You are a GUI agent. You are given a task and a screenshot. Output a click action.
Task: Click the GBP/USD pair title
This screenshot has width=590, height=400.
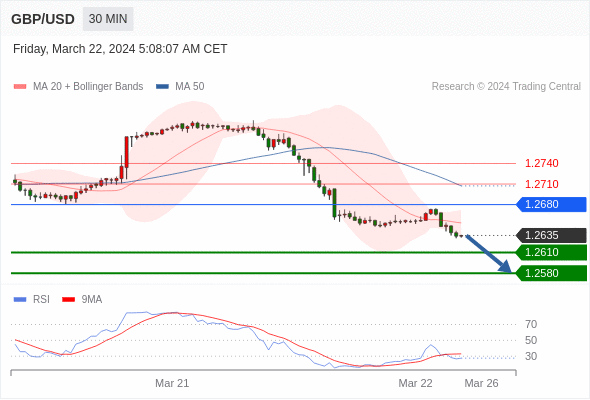coord(43,19)
